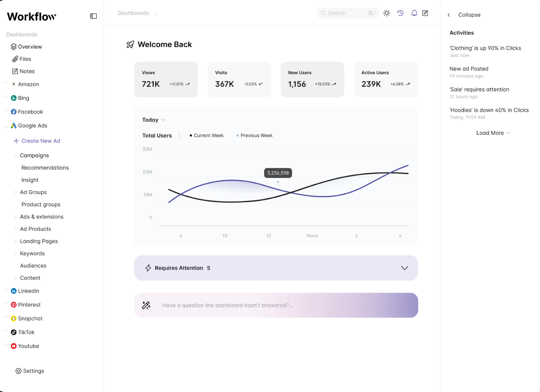
Task: Collapse the Activities panel arrow
Action: [449, 15]
